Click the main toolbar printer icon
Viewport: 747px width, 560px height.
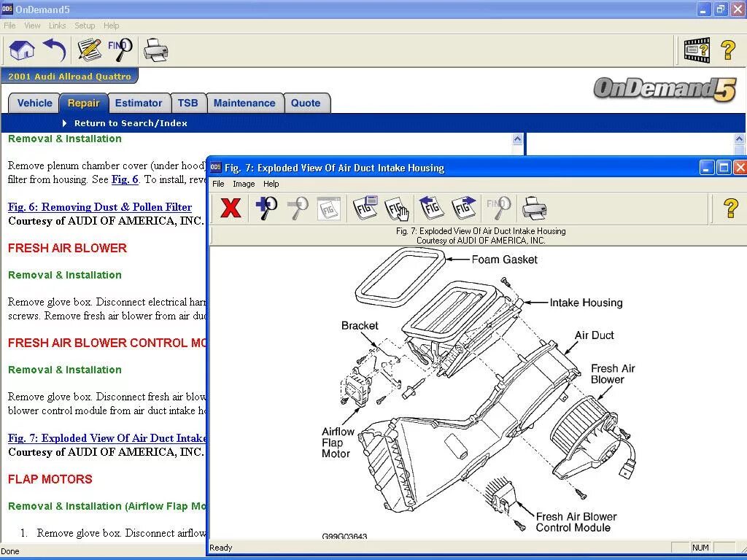[155, 50]
